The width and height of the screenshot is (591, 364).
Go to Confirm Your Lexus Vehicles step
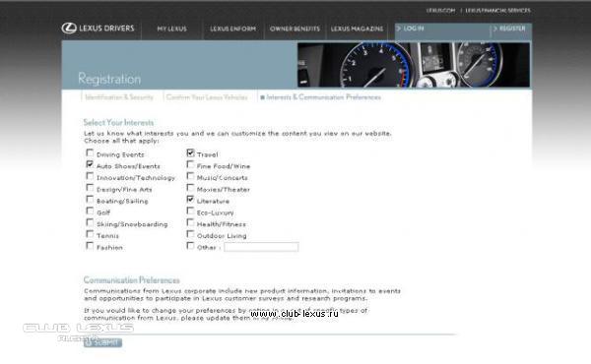(207, 97)
